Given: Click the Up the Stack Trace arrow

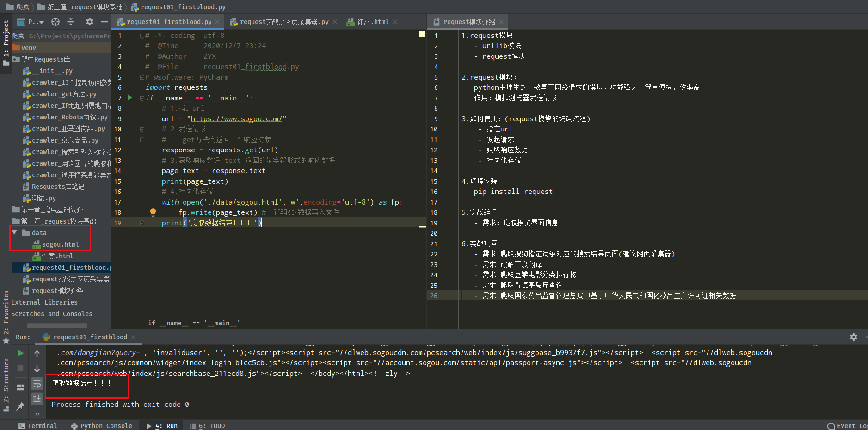Looking at the screenshot, I should click(37, 354).
